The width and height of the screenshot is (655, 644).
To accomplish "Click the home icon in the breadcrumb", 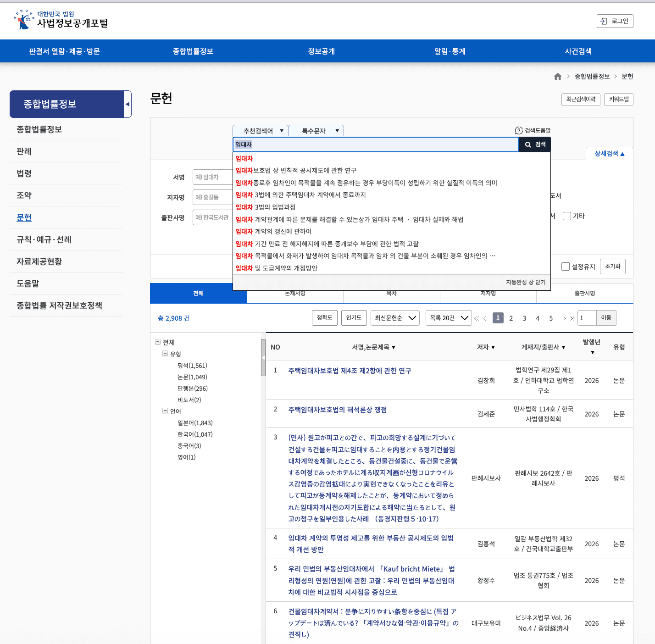I will [558, 77].
